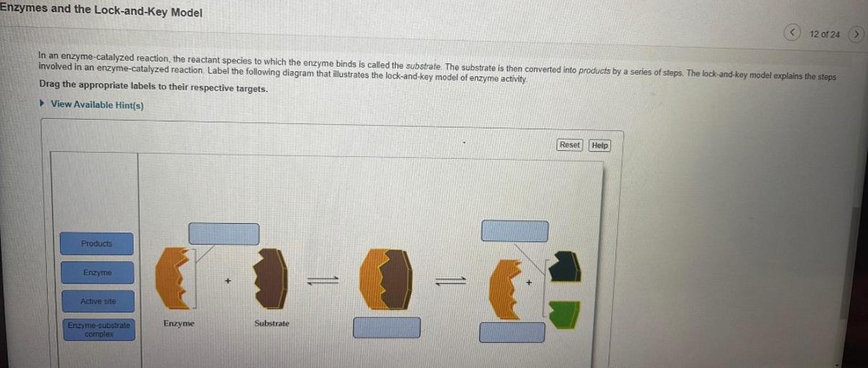Select the Active site label
This screenshot has width=868, height=368.
point(98,301)
